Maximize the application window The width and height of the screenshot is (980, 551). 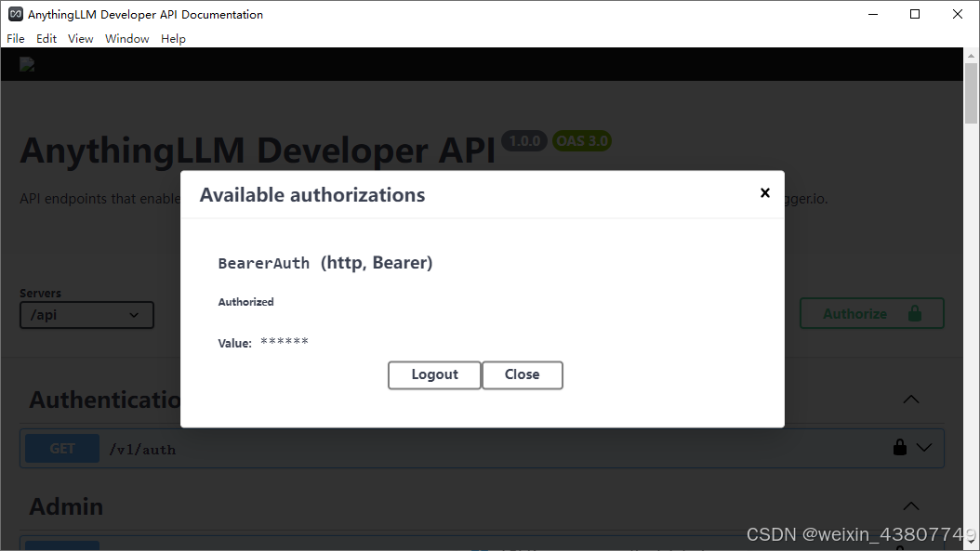point(915,14)
